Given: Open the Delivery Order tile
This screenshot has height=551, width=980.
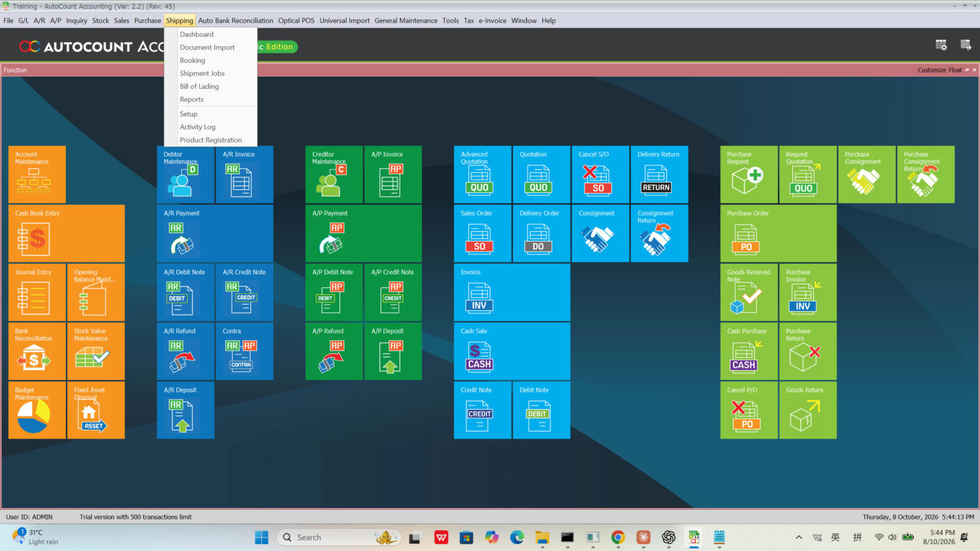Looking at the screenshot, I should (541, 233).
